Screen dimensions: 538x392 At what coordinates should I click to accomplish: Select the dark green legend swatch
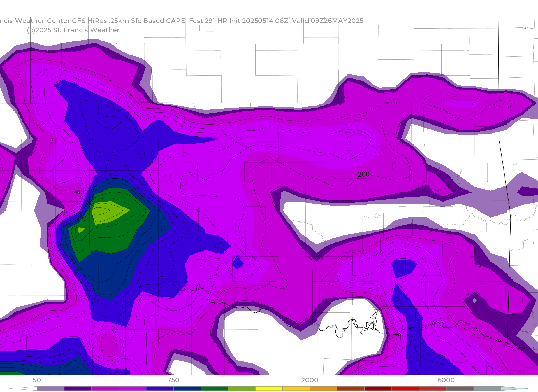tap(214, 388)
